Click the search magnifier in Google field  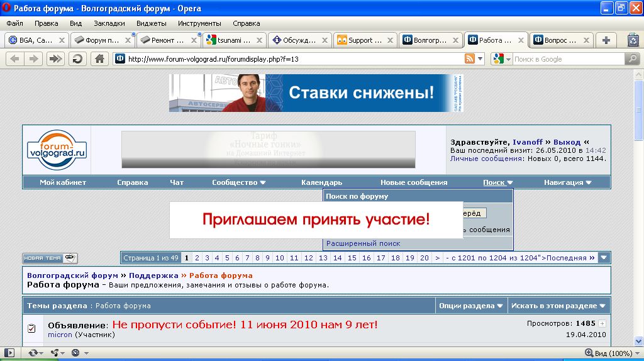pos(631,58)
